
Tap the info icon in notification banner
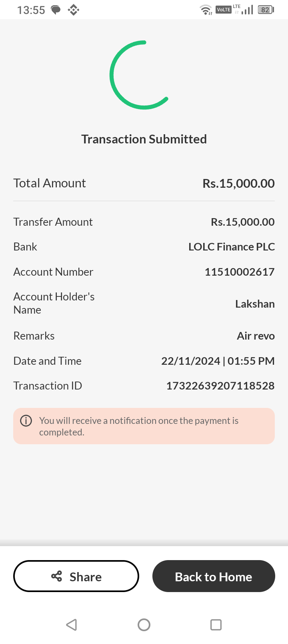pyautogui.click(x=26, y=421)
